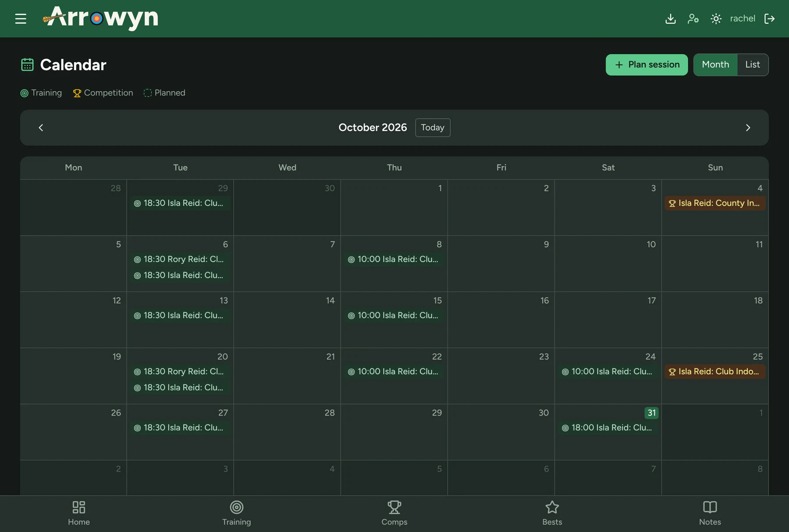Click the logout icon
The width and height of the screenshot is (789, 532).
coord(769,18)
